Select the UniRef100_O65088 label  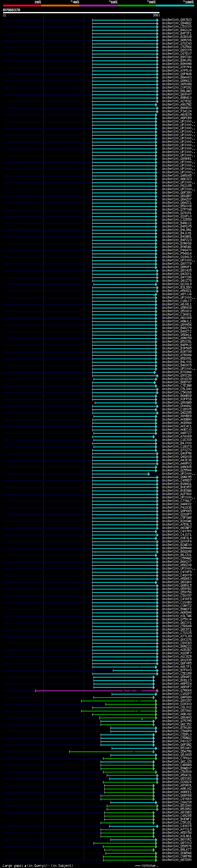point(177,84)
